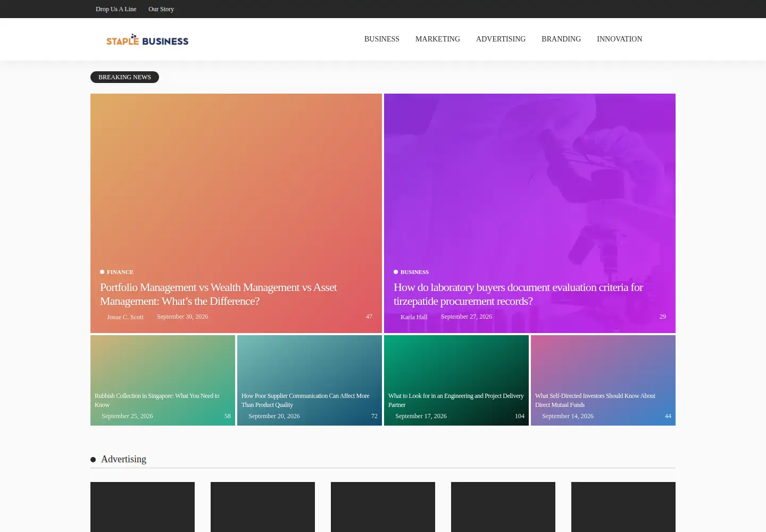Open Rubbish Collection in Singapore article

[157, 400]
